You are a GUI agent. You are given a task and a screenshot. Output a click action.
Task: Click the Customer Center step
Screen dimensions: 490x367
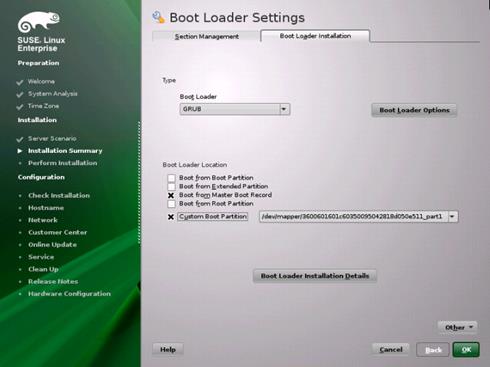[x=58, y=232]
